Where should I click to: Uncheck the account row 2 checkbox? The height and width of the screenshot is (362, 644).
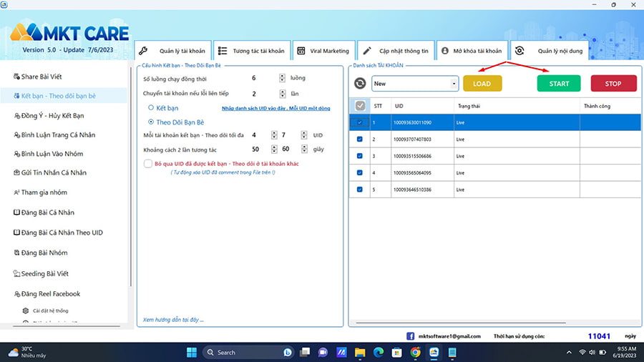click(360, 139)
